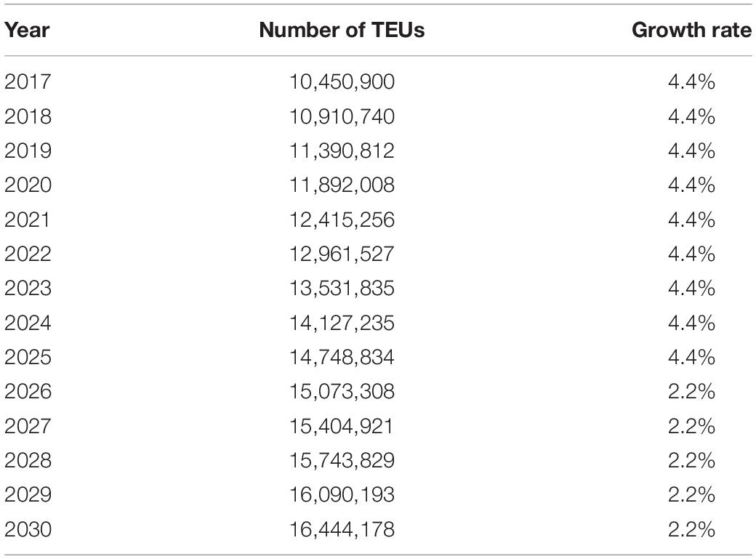
Task: Select the 2019 row year label
Action: point(28,150)
